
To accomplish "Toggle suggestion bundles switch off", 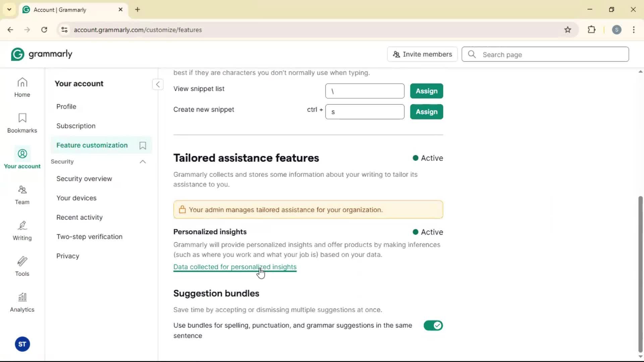I will [433, 325].
